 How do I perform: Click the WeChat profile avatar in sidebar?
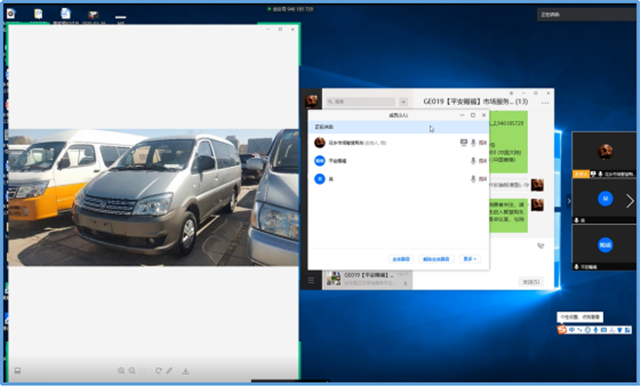point(311,100)
